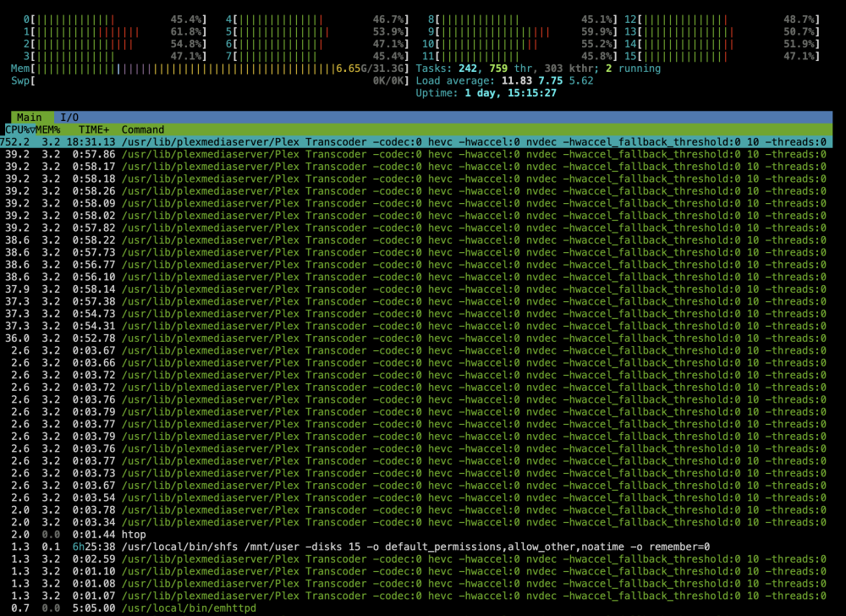Screen dimensions: 846x616
Task: Click the Load average values
Action: click(x=547, y=81)
